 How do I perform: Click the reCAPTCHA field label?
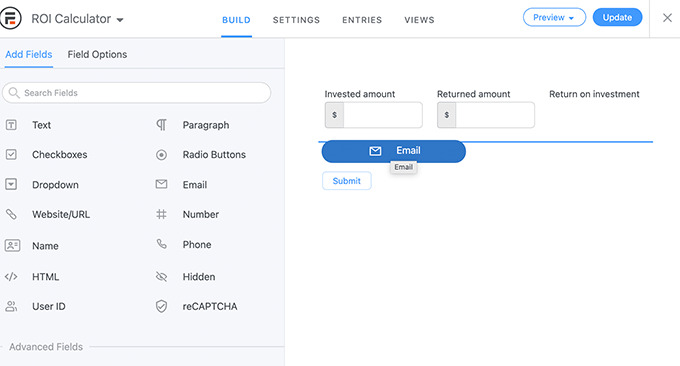coord(209,307)
